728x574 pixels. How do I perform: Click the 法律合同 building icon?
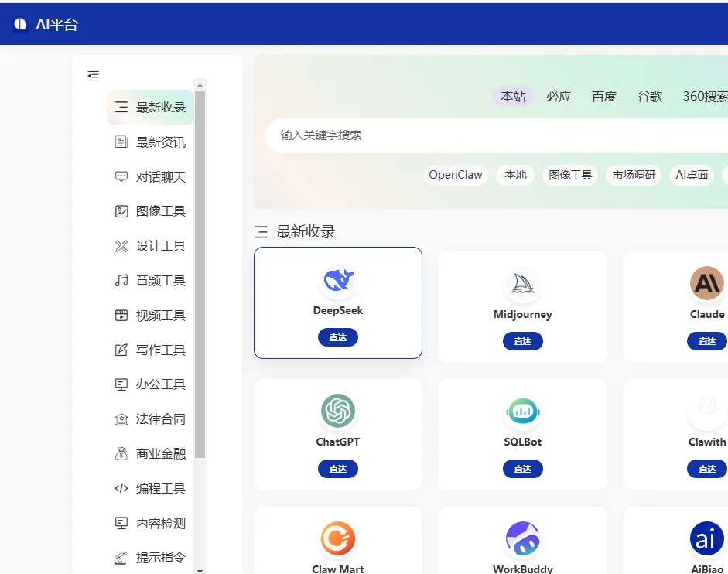(x=121, y=419)
